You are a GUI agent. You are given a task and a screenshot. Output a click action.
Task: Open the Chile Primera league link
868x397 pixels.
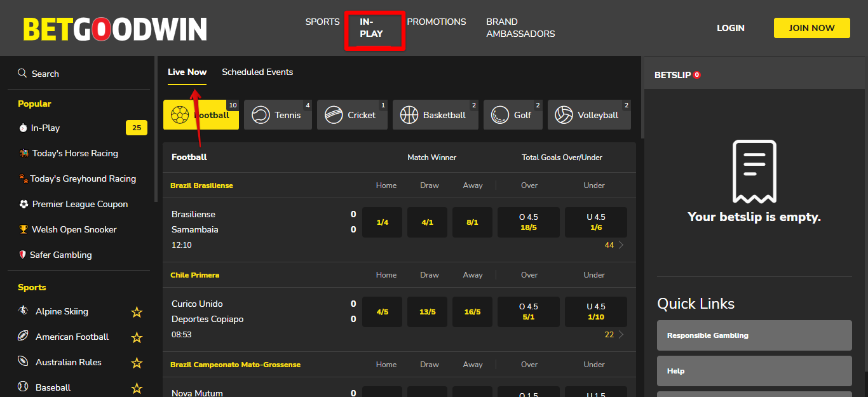pyautogui.click(x=194, y=275)
